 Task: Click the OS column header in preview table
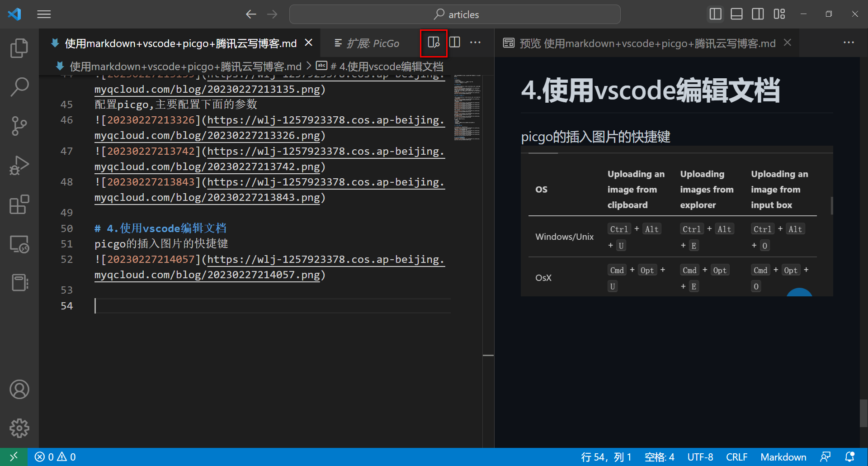click(x=541, y=190)
